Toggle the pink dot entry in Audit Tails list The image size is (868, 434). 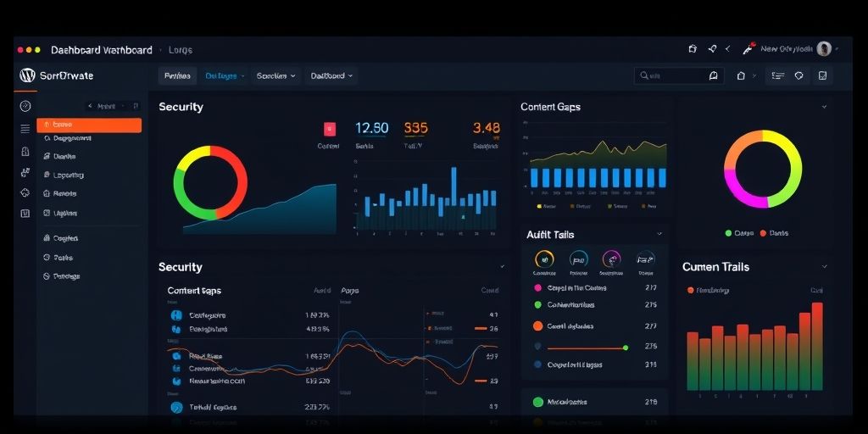(537, 288)
